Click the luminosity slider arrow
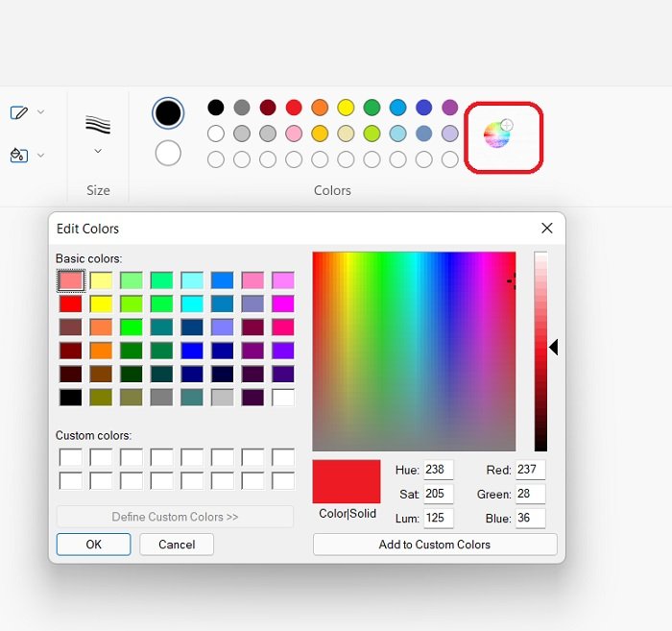Viewport: 672px width, 631px height. (x=554, y=348)
